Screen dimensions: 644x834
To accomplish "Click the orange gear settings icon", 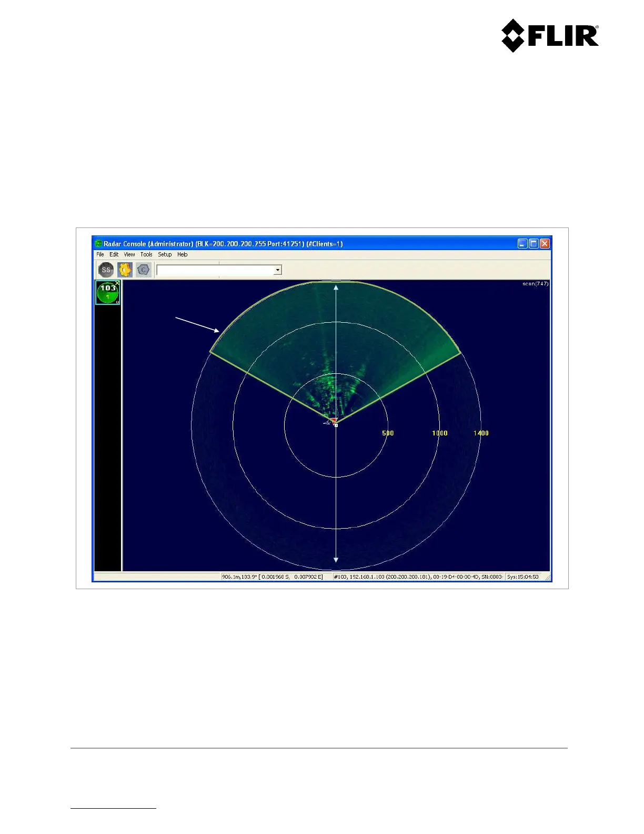I will [x=125, y=270].
